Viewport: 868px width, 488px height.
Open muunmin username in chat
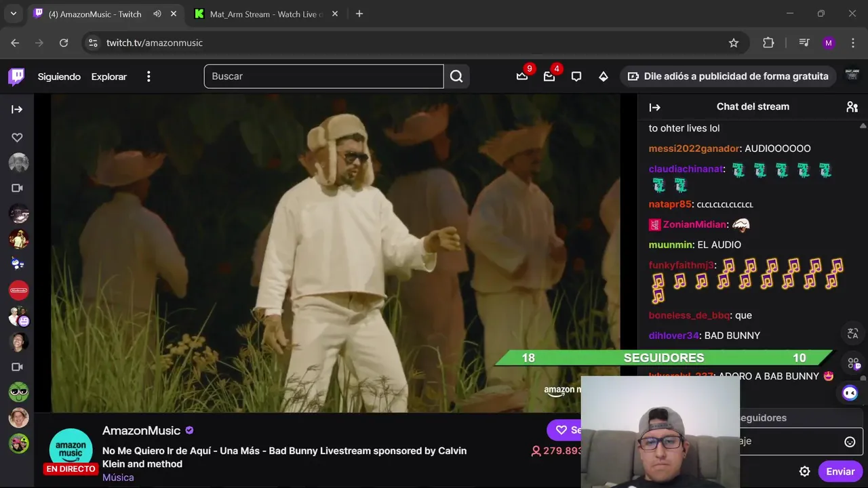(671, 245)
